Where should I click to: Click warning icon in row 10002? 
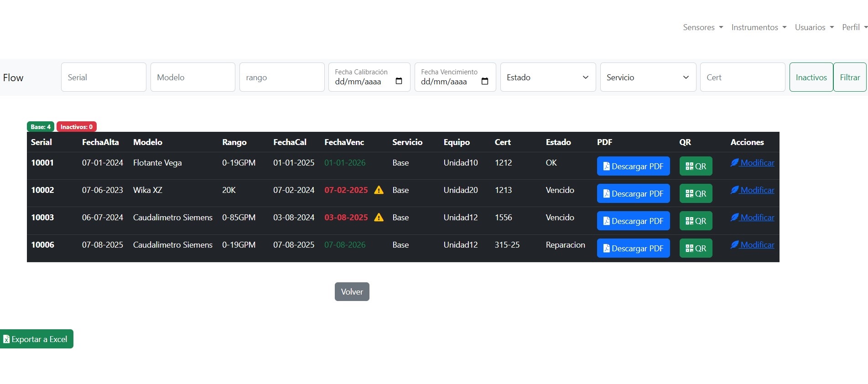(379, 190)
